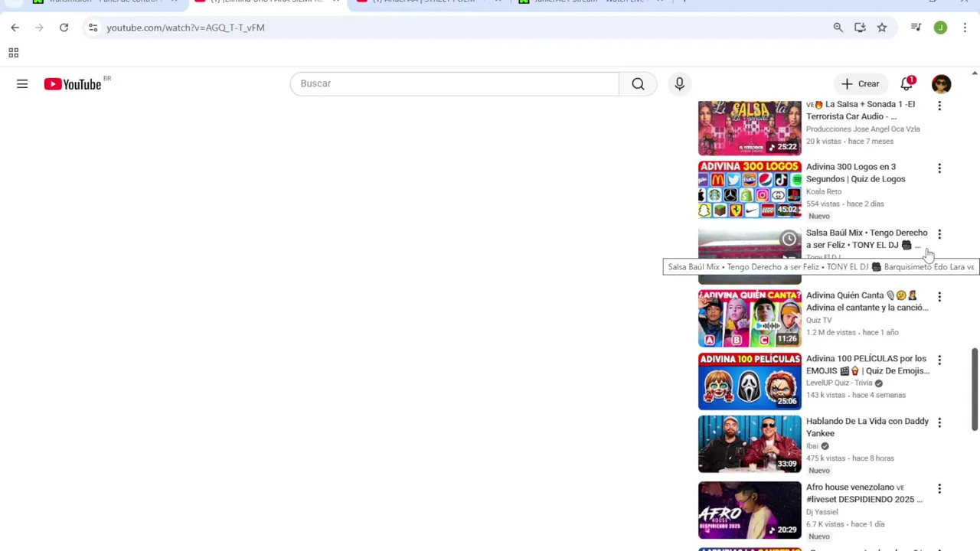Open Adivina Quién Canta thumbnail
This screenshot has height=551, width=980.
click(750, 318)
